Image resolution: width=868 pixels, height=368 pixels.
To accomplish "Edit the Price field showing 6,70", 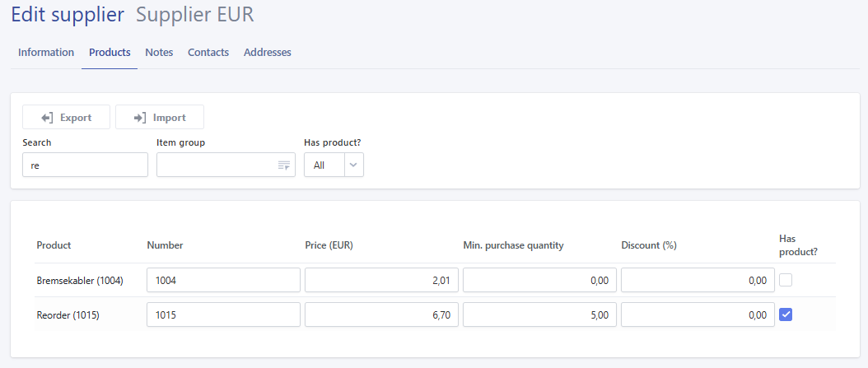I will pyautogui.click(x=381, y=314).
